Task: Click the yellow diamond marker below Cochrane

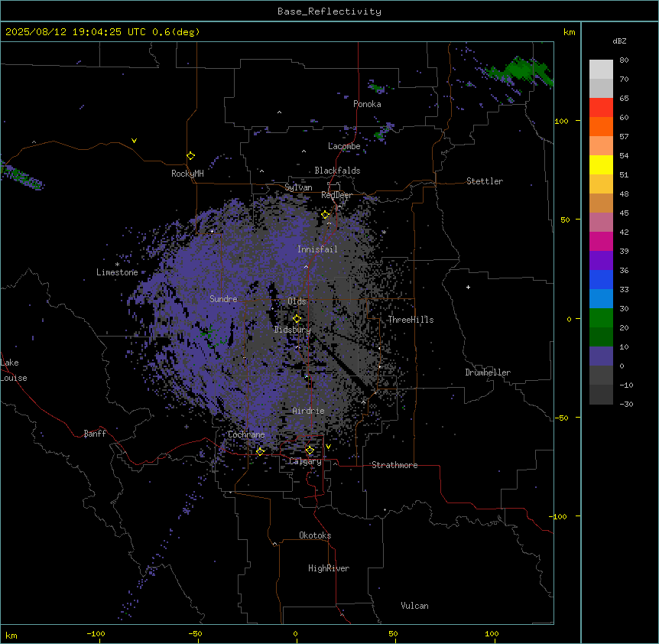Action: [260, 452]
